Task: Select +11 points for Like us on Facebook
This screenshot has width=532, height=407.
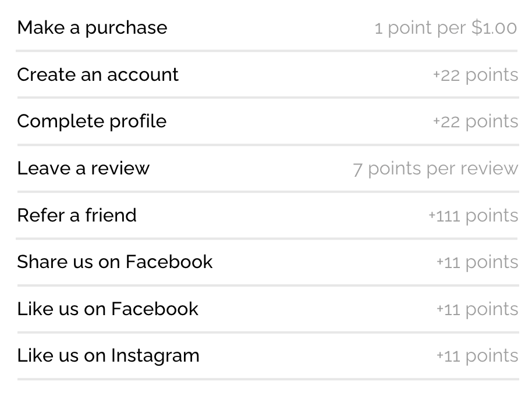Action: tap(477, 309)
